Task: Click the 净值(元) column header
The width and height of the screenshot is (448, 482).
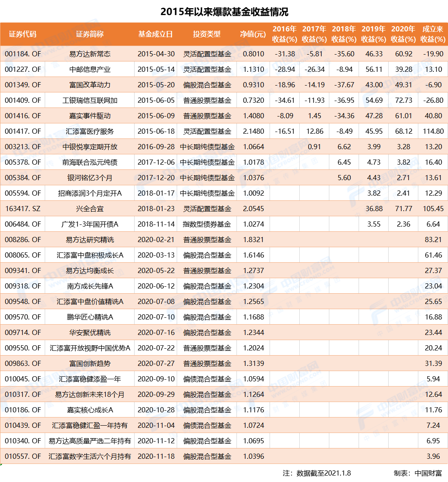Action: tap(253, 34)
